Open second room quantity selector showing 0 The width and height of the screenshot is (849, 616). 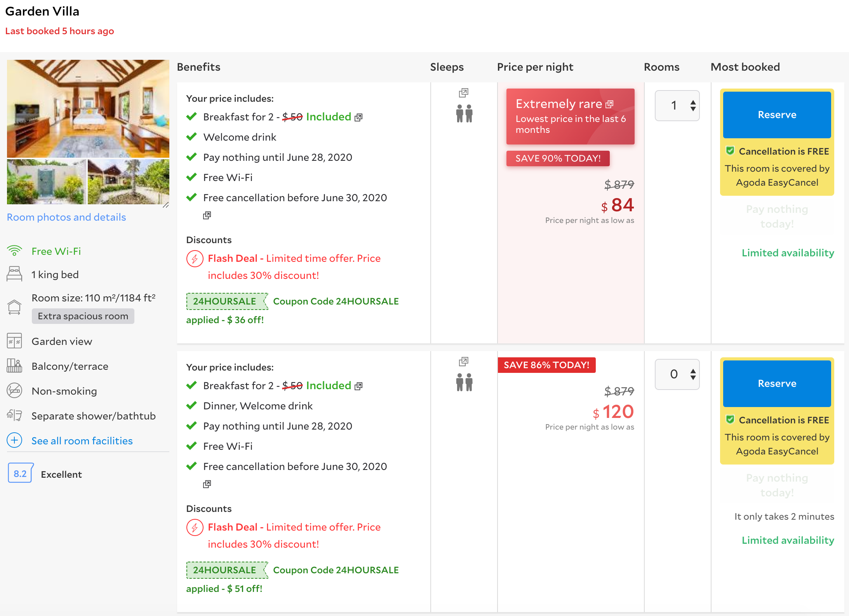[x=677, y=374]
